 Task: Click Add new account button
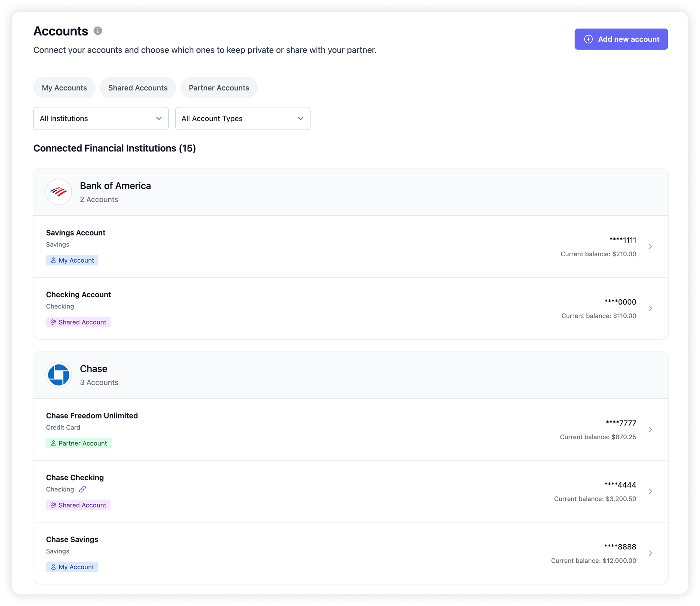621,39
